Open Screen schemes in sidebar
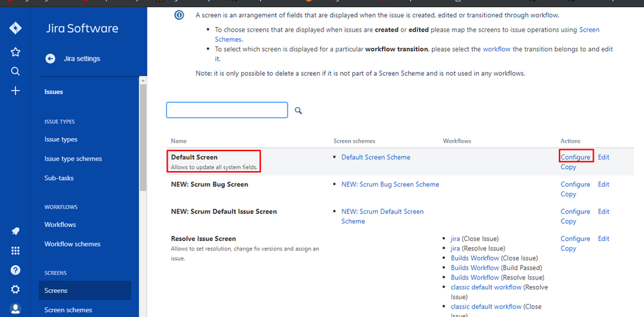Image resolution: width=644 pixels, height=317 pixels. (68, 310)
